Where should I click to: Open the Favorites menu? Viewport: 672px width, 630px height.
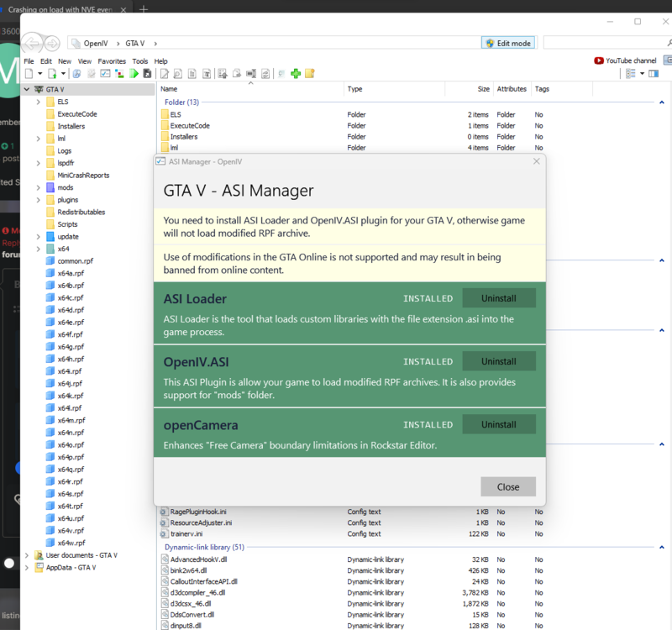coord(114,60)
